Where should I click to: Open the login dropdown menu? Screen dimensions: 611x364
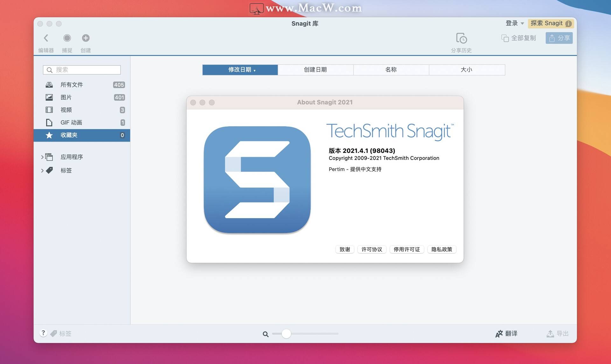515,23
